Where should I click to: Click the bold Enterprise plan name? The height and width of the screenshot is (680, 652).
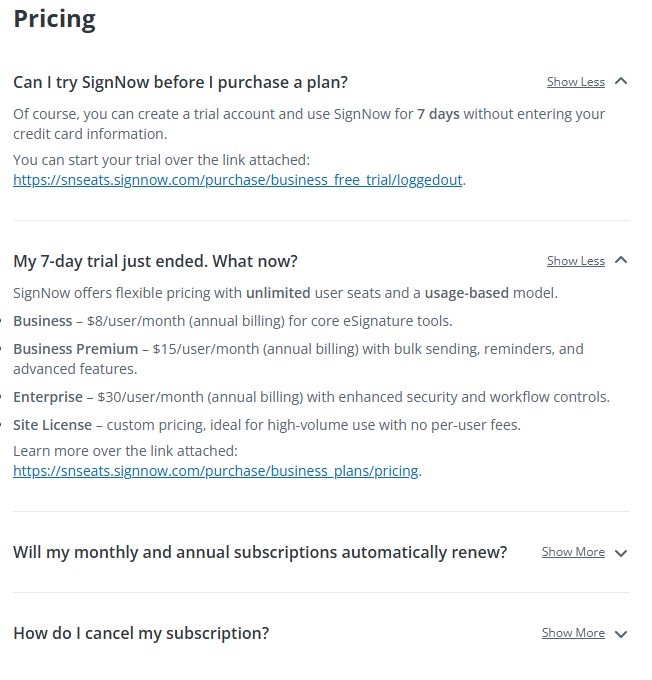48,397
